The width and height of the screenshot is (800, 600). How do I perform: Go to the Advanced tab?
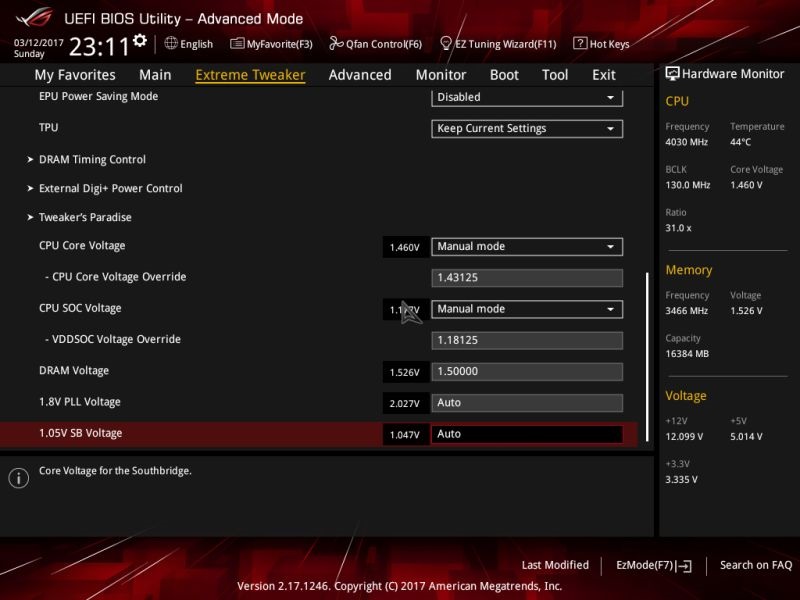[x=360, y=75]
